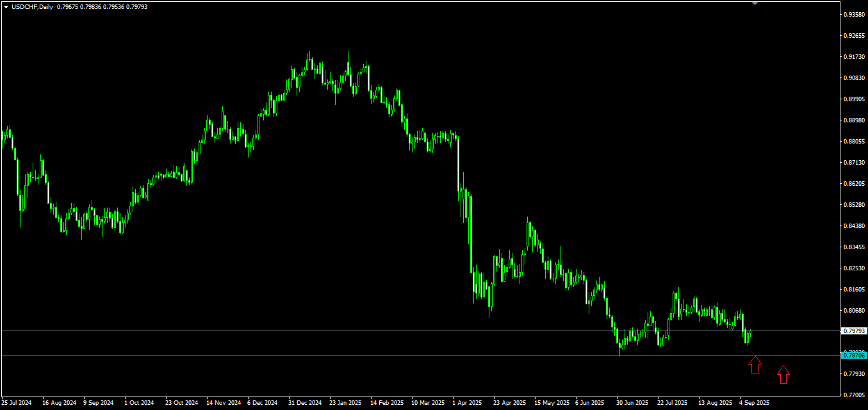
Task: Click the 25 Jul 2024 date label
Action: (16, 403)
